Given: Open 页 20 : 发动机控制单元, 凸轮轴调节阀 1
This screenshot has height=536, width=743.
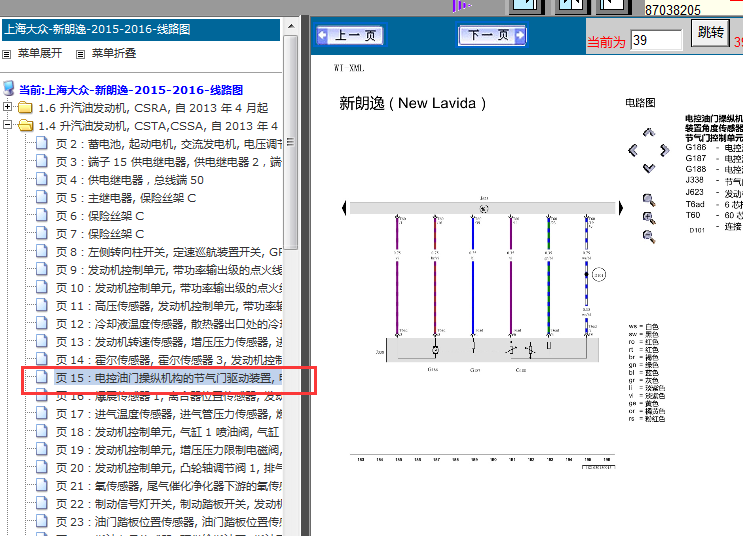Looking at the screenshot, I should click(169, 468).
